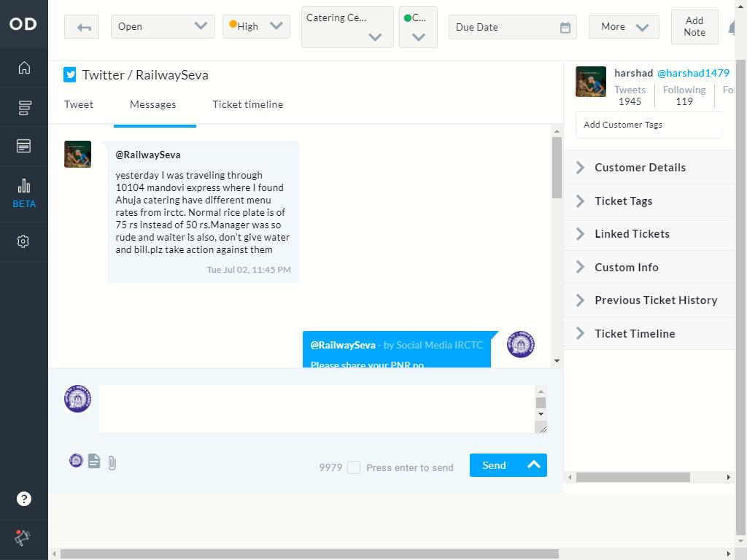
Task: Click customer avatar beside the tweet message
Action: (77, 154)
